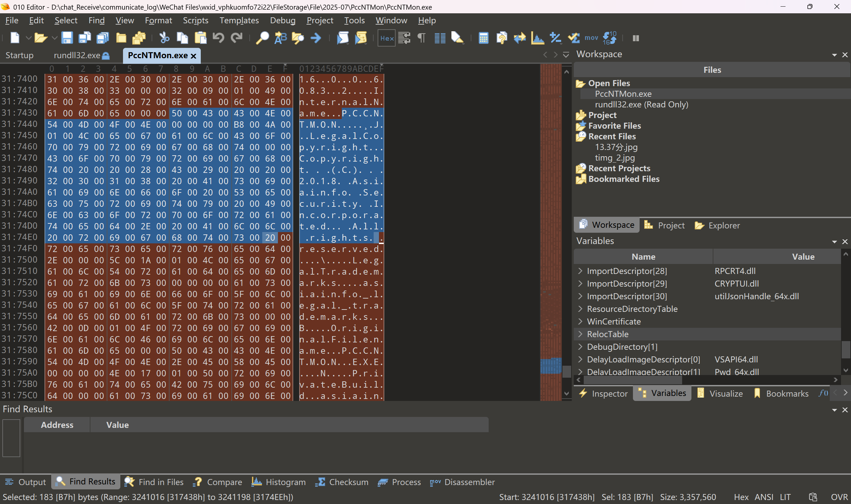Click the Find magnifier icon
Screen dimensions: 851x504
coord(262,38)
